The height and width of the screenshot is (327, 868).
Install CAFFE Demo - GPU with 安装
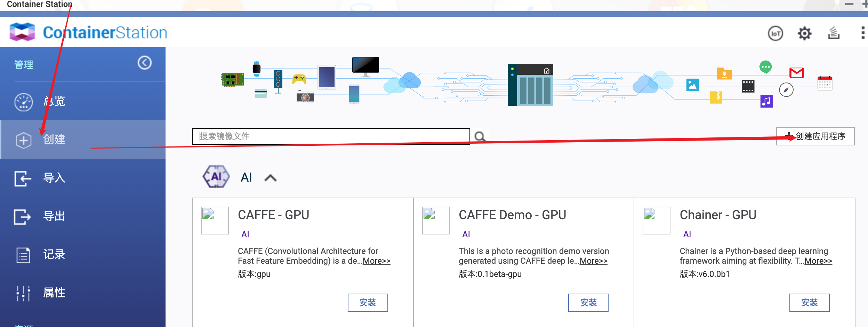point(588,303)
